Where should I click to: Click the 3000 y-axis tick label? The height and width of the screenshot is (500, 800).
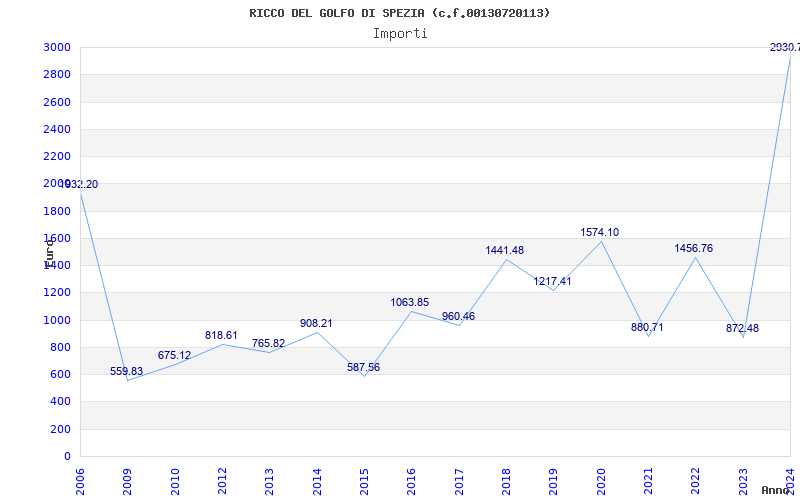pyautogui.click(x=57, y=47)
